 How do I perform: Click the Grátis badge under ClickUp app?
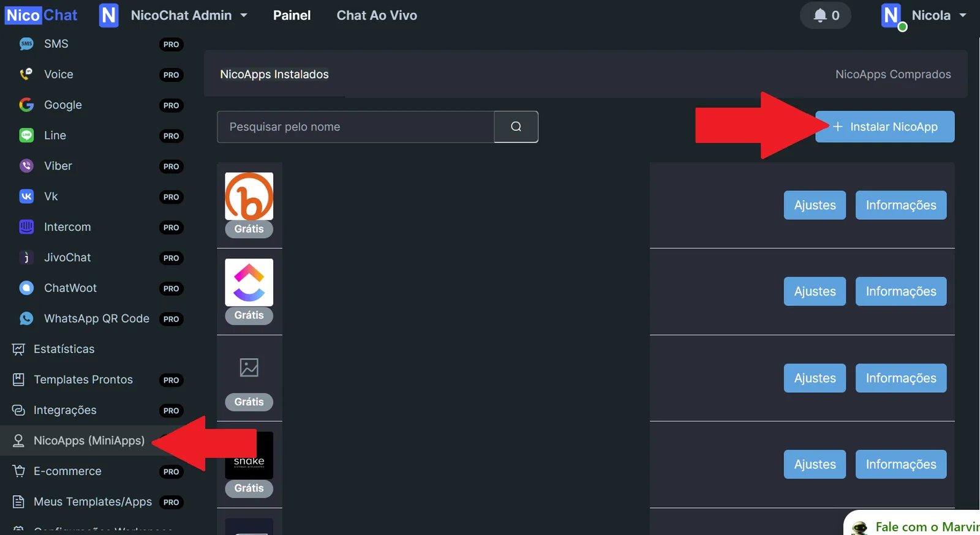(249, 315)
